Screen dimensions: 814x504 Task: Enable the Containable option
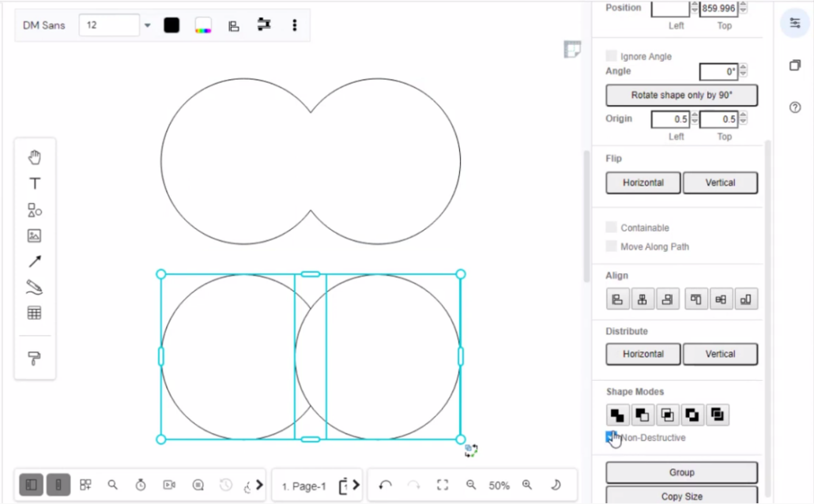tap(610, 228)
